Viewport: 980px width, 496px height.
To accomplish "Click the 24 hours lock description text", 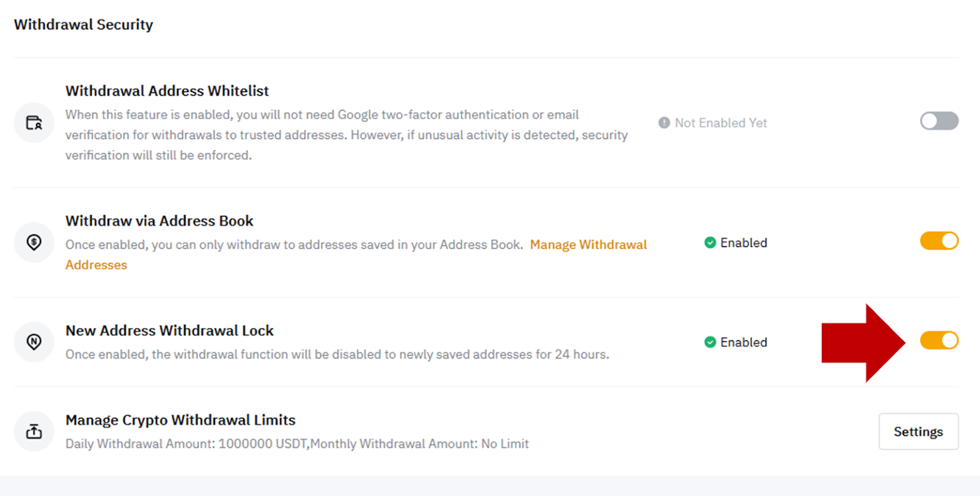I will click(x=337, y=354).
